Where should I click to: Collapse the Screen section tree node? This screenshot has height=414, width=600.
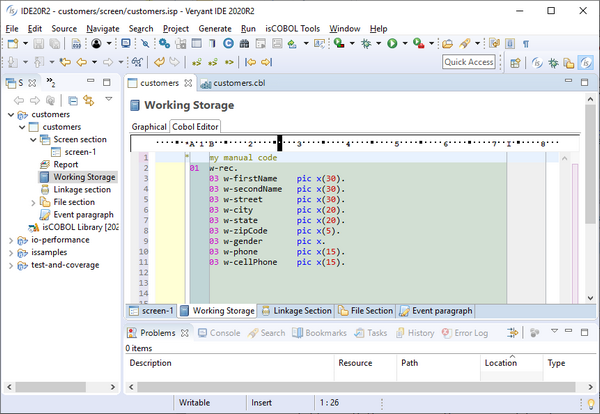(33, 140)
